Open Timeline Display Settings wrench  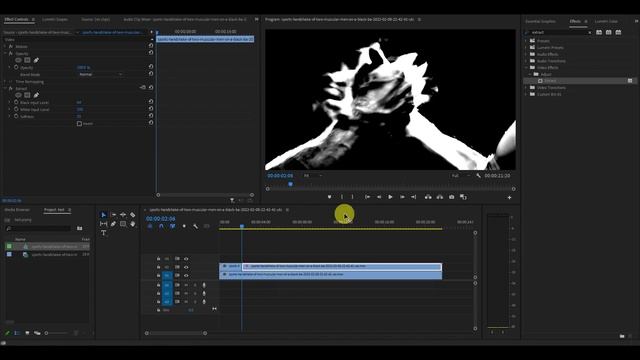(196, 226)
